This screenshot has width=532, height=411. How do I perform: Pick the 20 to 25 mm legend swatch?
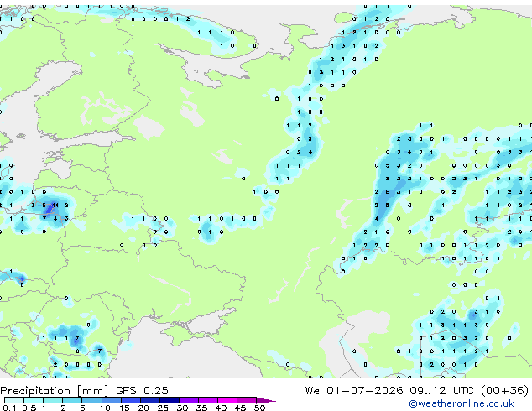tap(149, 400)
